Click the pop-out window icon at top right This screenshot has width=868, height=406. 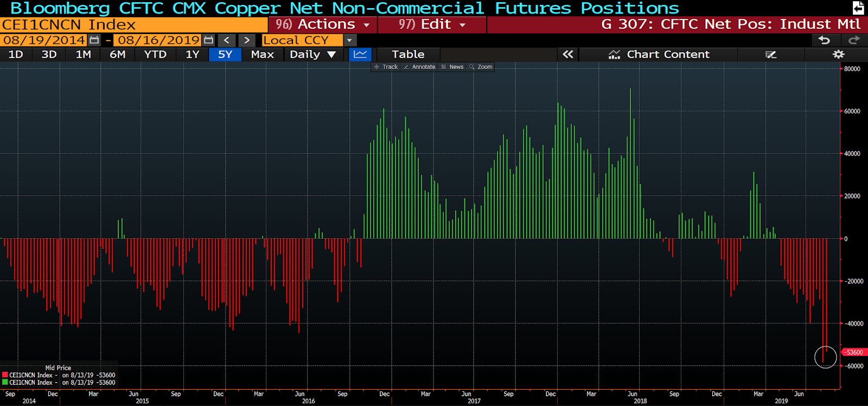click(858, 8)
